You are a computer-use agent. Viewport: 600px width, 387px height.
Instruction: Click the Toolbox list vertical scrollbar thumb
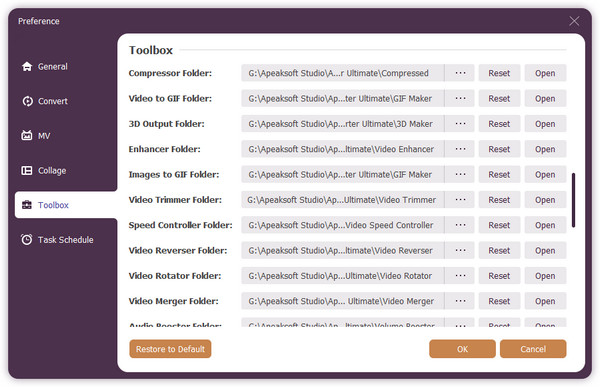click(x=573, y=200)
